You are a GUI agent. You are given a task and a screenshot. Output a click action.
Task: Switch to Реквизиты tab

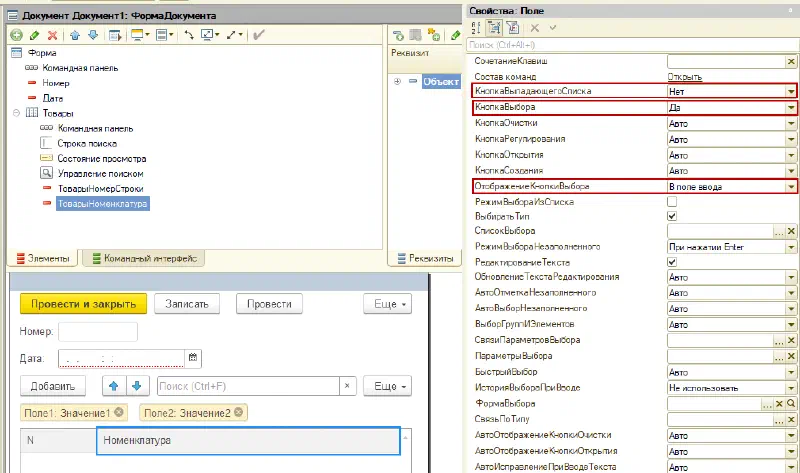click(424, 258)
